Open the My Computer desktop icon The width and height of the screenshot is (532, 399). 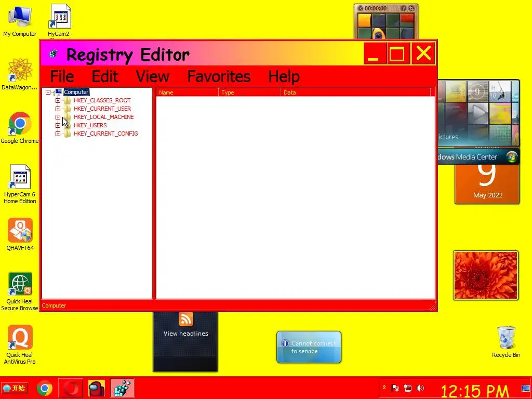[20, 21]
